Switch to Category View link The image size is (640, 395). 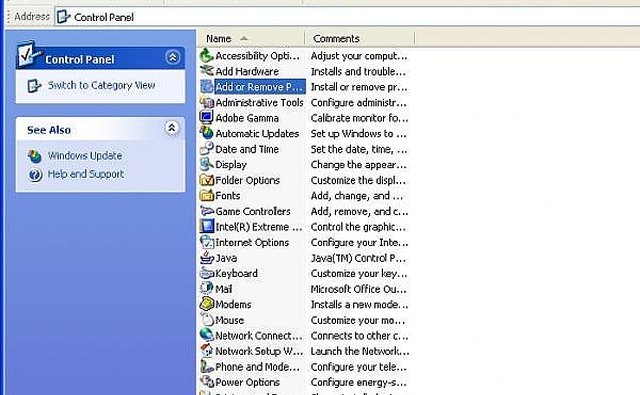tap(101, 85)
